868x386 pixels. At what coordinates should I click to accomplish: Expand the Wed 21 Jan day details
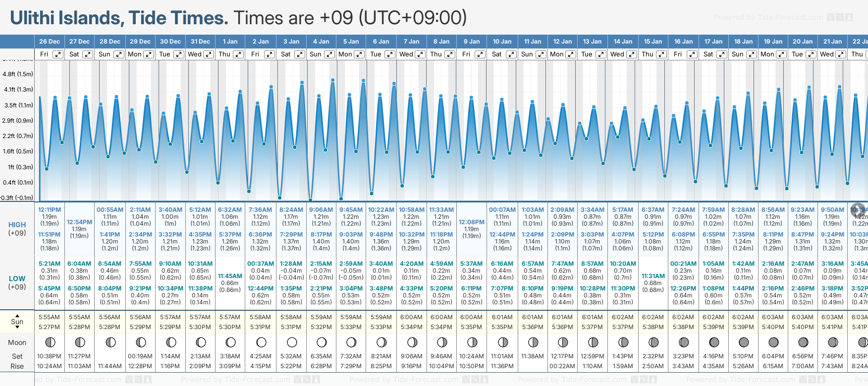tap(841, 54)
